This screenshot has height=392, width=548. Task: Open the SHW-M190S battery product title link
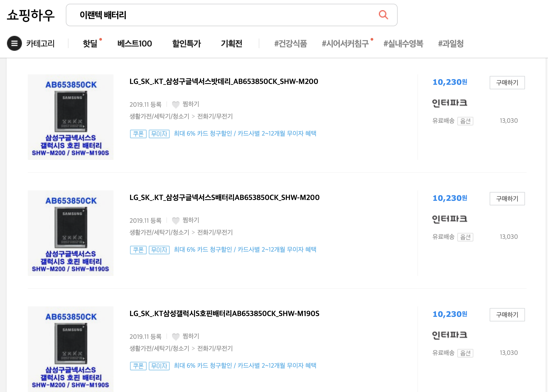(x=224, y=314)
